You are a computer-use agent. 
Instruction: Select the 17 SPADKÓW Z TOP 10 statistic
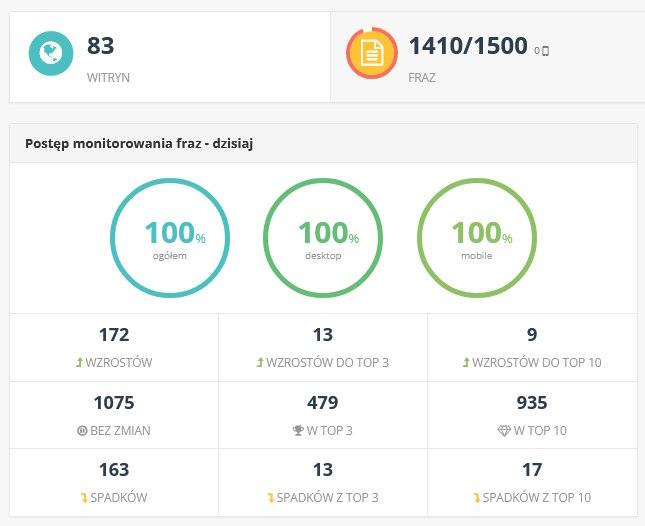click(x=532, y=480)
